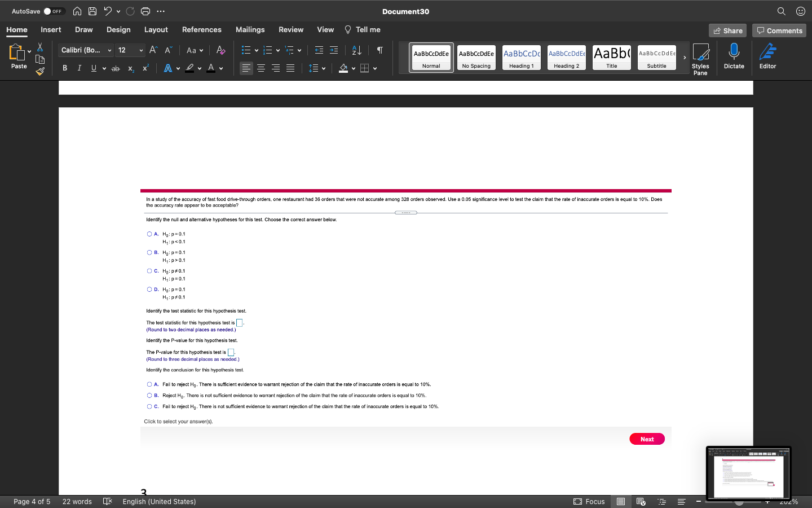812x508 pixels.
Task: Open the feedback smiley icon
Action: [x=800, y=11]
